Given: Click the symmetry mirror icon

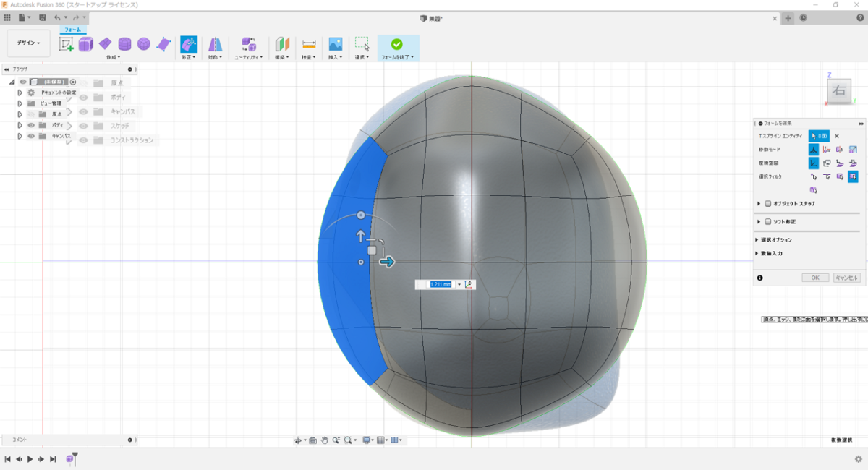Looking at the screenshot, I should (x=215, y=44).
